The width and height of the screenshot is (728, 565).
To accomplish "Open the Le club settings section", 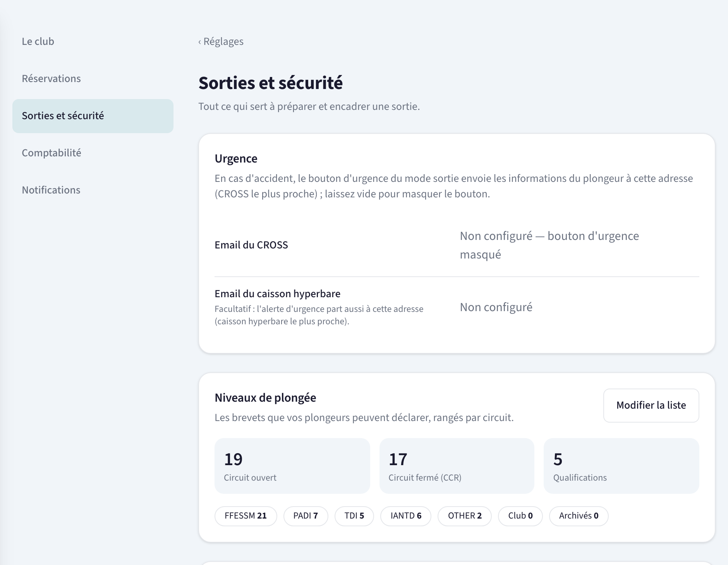I will point(93,41).
